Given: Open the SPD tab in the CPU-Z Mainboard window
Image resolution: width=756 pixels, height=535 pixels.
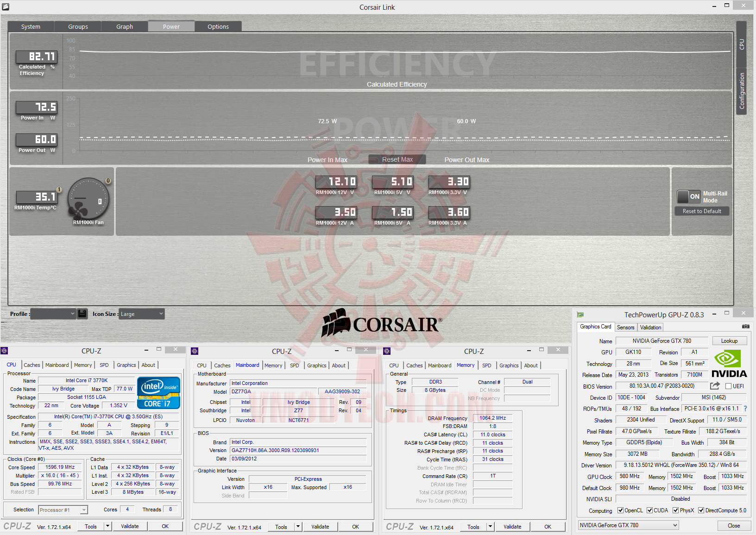Looking at the screenshot, I should click(x=295, y=365).
